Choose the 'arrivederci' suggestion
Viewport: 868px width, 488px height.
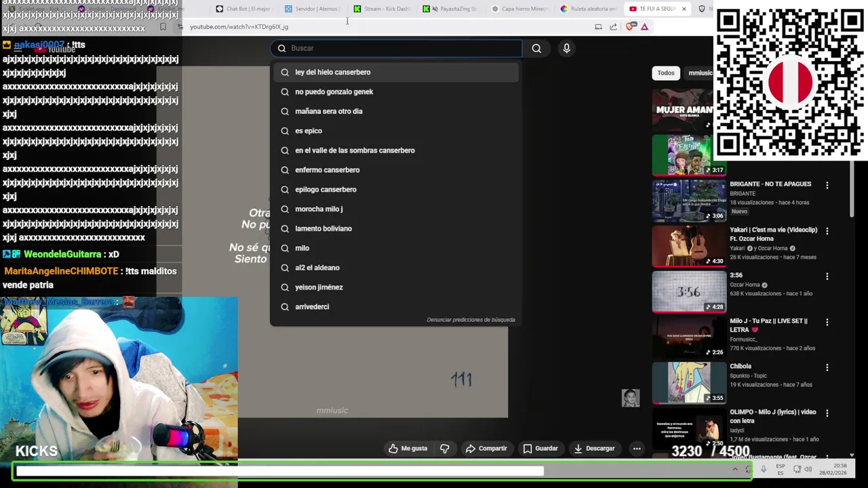[396, 307]
